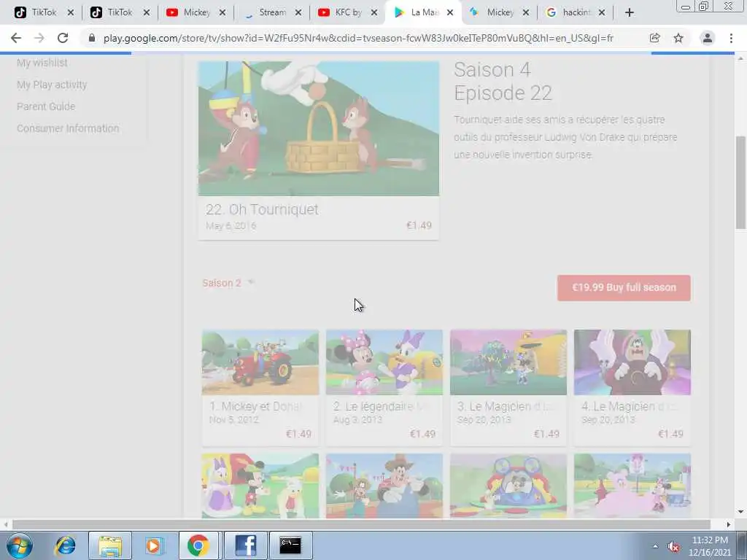Open the Windows Start menu
The image size is (747, 560).
pos(20,545)
